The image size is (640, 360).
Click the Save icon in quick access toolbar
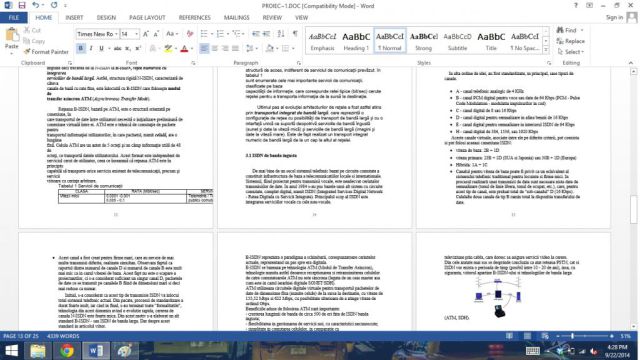pos(22,5)
